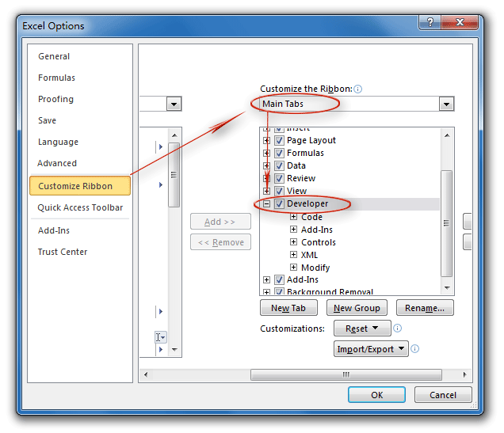
Task: Open the Proofing options category
Action: 56,99
